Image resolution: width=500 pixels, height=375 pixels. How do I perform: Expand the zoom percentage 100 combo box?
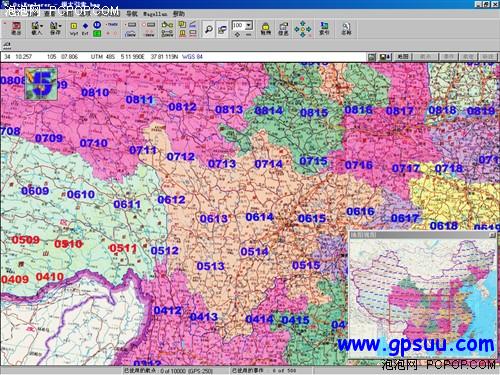coord(249,26)
